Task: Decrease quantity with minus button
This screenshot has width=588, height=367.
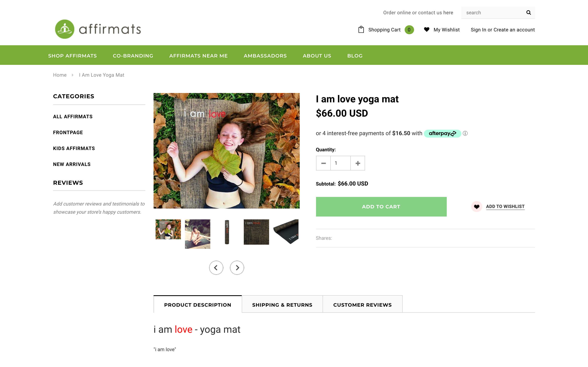Action: (323, 163)
